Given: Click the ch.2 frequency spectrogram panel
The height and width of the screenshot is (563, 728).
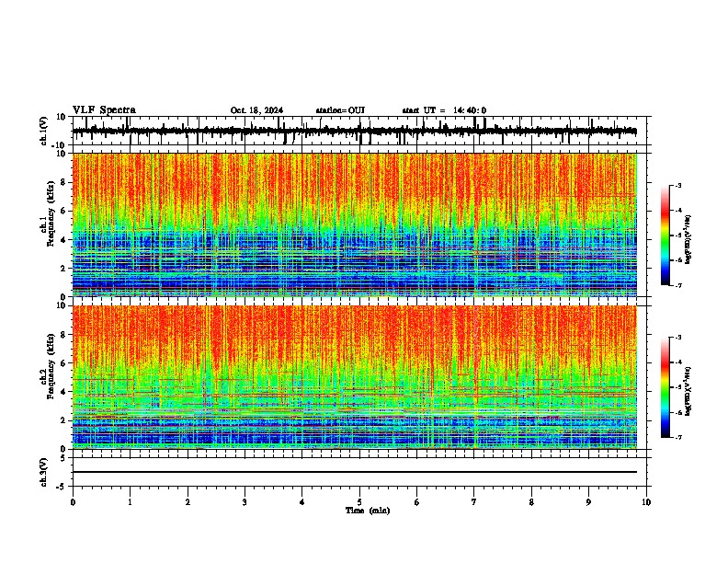Looking at the screenshot, I should (x=355, y=377).
